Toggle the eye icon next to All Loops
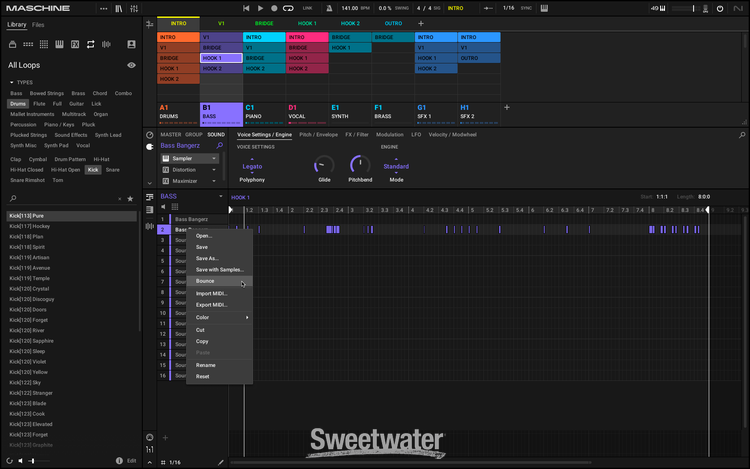The height and width of the screenshot is (469, 750). 131,65
